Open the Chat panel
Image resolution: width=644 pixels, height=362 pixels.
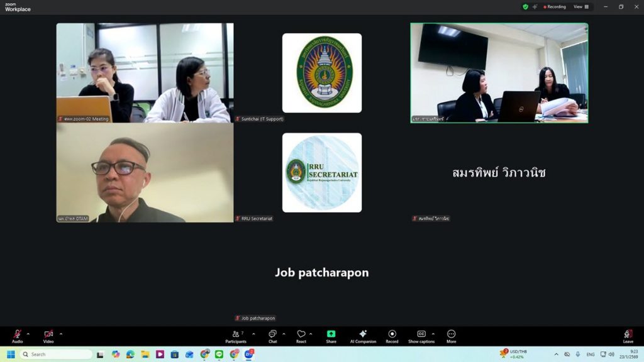click(x=272, y=335)
